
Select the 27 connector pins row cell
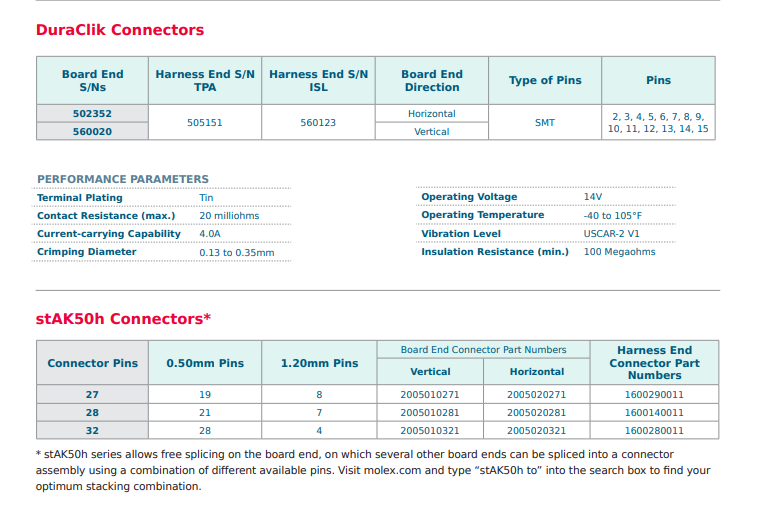tap(92, 394)
